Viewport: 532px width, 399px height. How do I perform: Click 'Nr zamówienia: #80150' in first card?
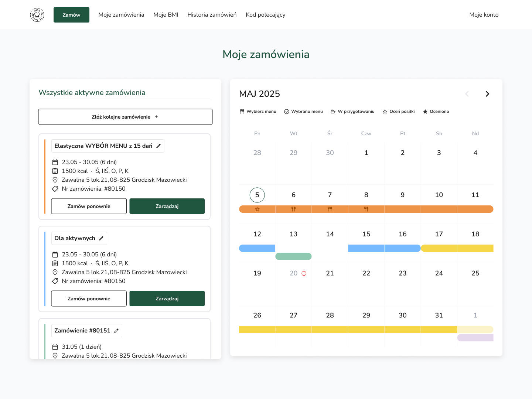tap(93, 189)
